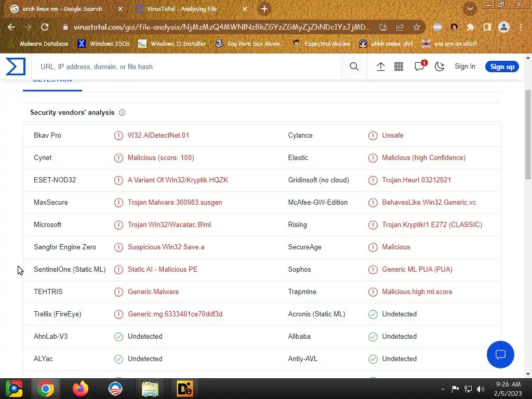Click the start menu taskbar icon
This screenshot has width=532, height=399.
click(x=14, y=389)
